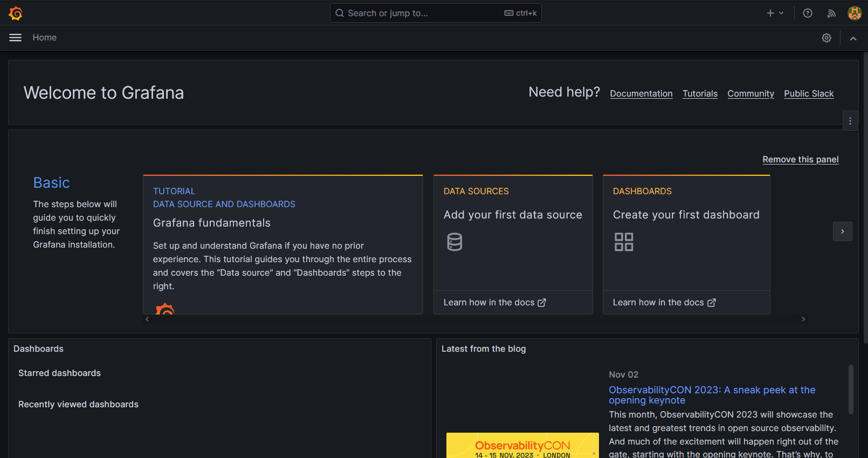Open panel menu three-dots icon
This screenshot has width=868, height=458.
click(850, 121)
